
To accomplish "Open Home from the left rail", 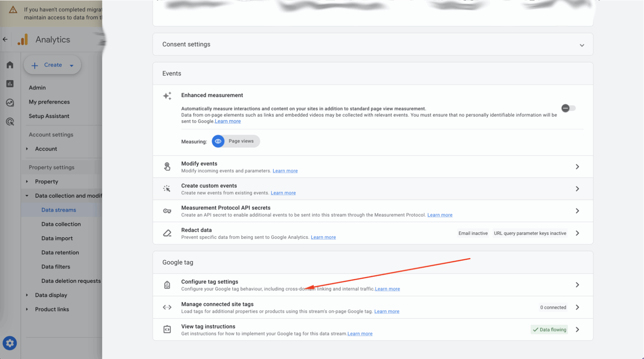I will [x=10, y=65].
